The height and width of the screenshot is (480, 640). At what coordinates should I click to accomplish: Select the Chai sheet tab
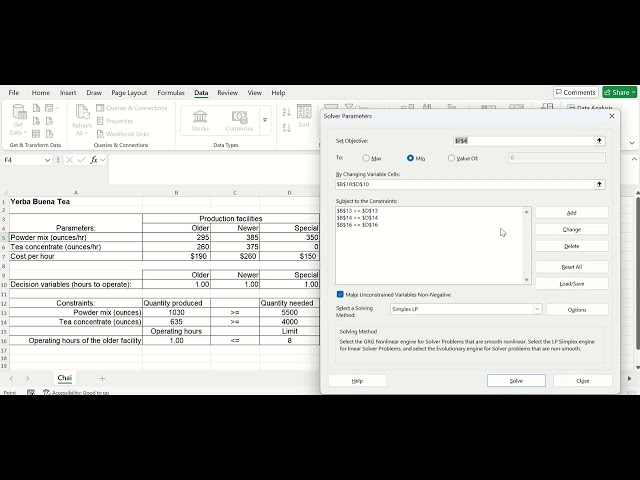point(64,378)
